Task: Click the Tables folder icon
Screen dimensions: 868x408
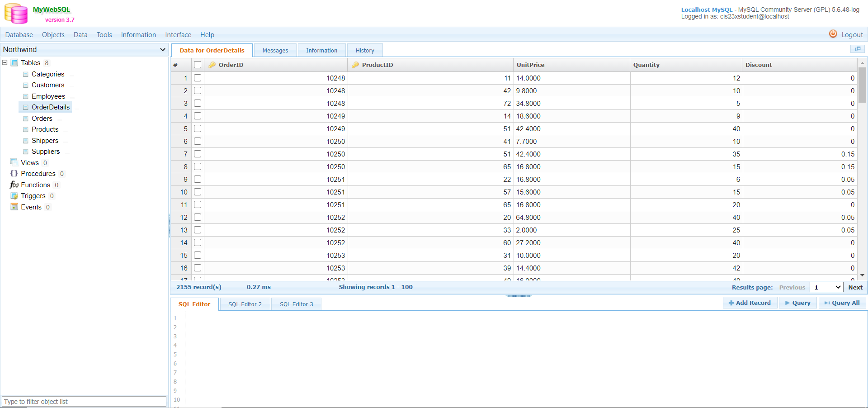Action: tap(14, 62)
